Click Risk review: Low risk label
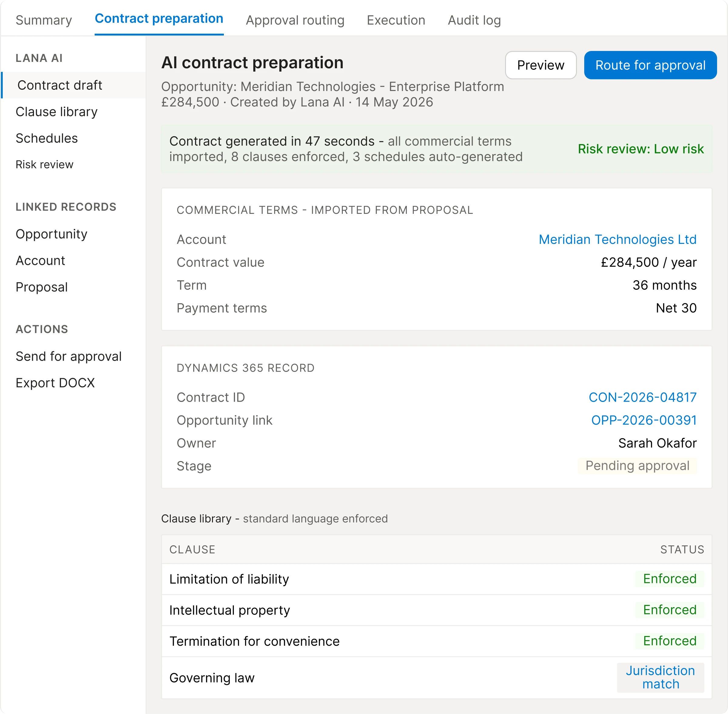Image resolution: width=728 pixels, height=714 pixels. tap(641, 149)
